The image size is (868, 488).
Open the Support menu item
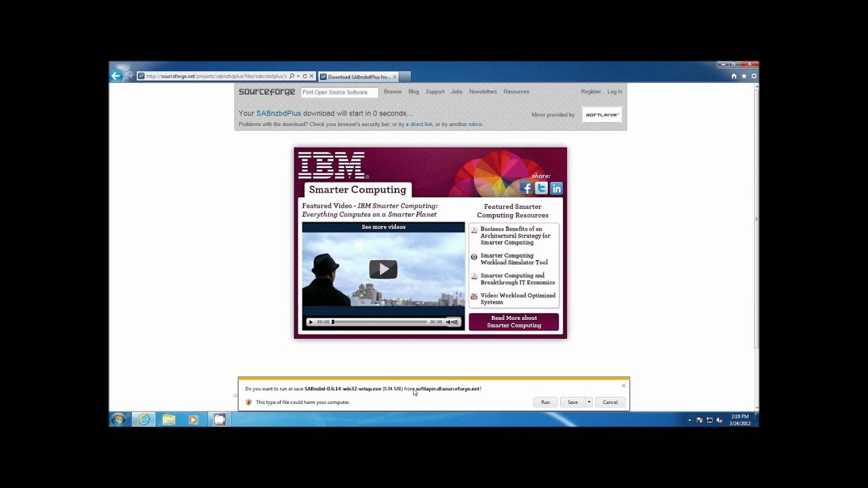[x=435, y=91]
